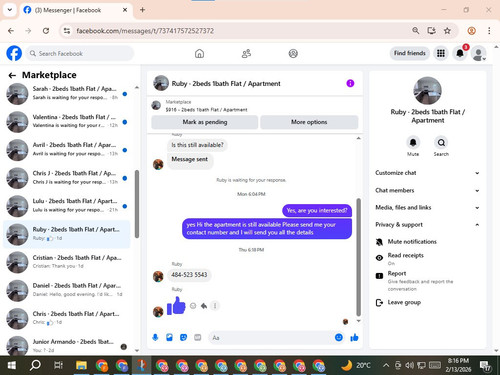Open Valentina's apartment conversation
Image resolution: width=500 pixels, height=375 pixels.
point(67,121)
